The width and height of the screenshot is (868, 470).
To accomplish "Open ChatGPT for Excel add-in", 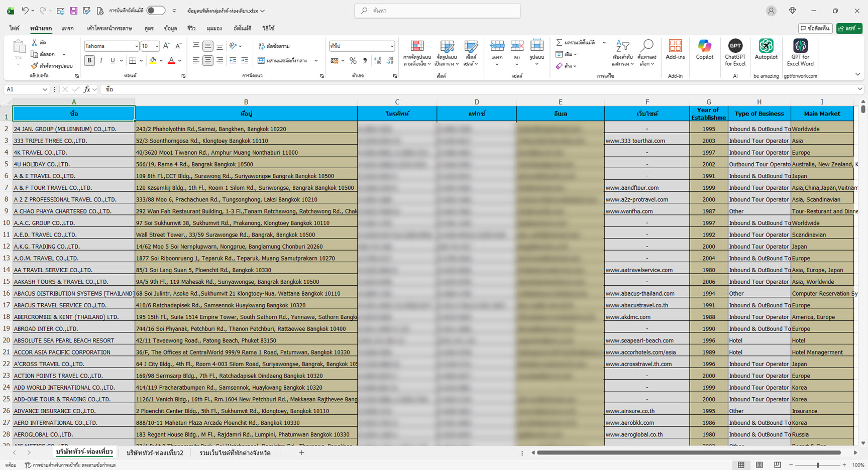I will 735,46.
